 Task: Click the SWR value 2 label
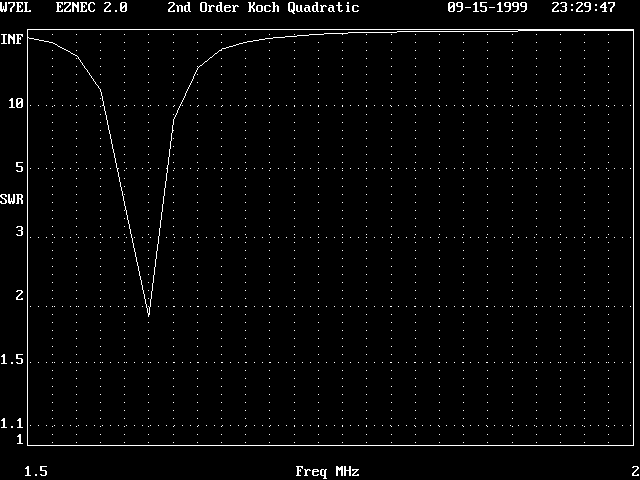20,296
